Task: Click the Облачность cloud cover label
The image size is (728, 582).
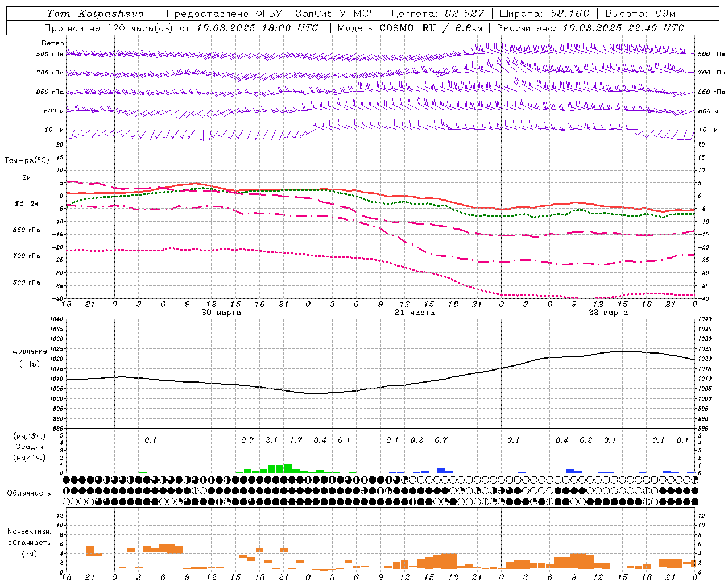Action: pos(29,493)
